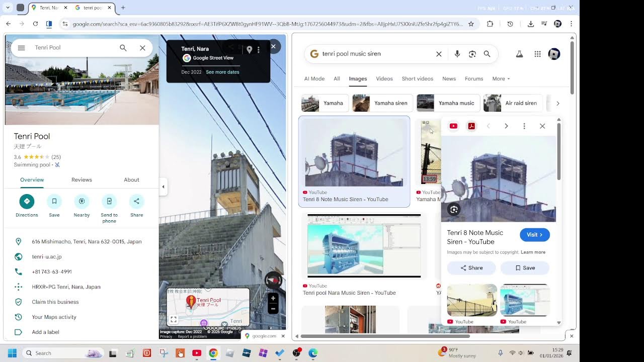
Task: Open Google Search Labs
Action: (520, 54)
